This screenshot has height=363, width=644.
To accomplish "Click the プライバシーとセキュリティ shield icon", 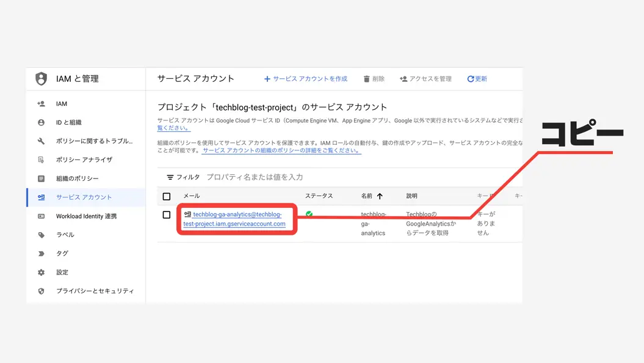I will click(x=41, y=291).
